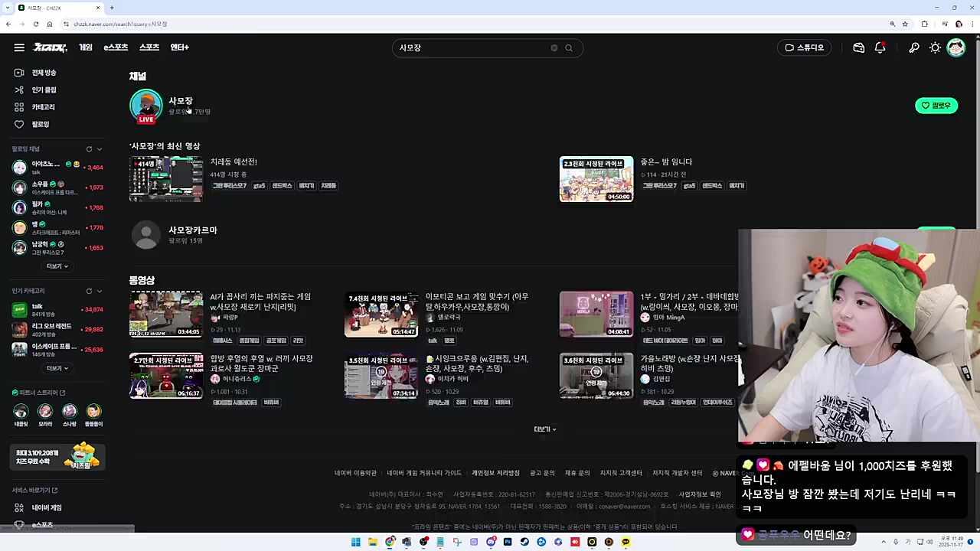The width and height of the screenshot is (980, 551).
Task: Open the 엔터+ tab
Action: [178, 47]
